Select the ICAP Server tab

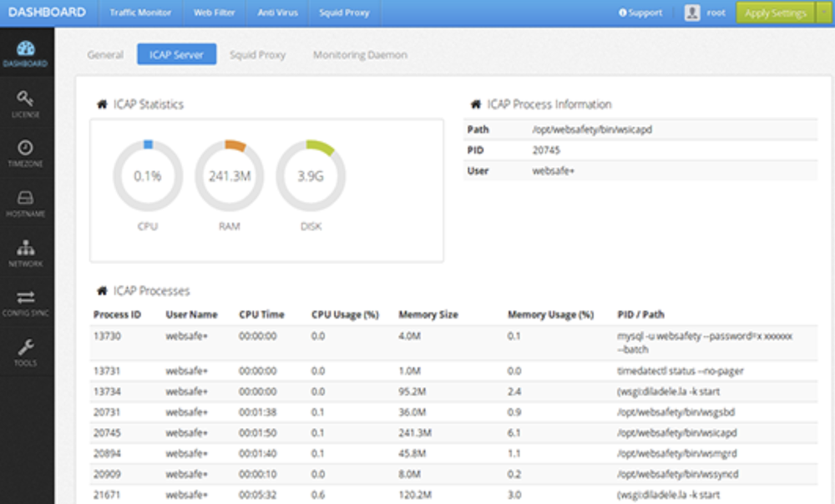[x=177, y=54]
